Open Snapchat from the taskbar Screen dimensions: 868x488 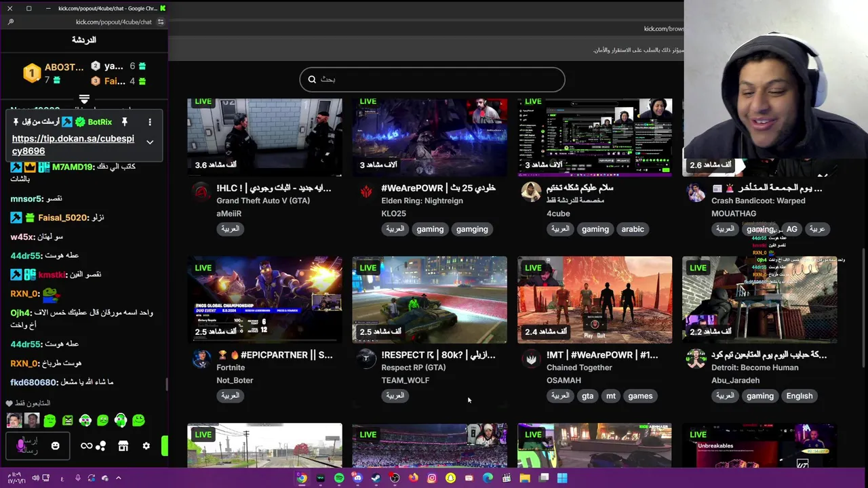point(450,478)
